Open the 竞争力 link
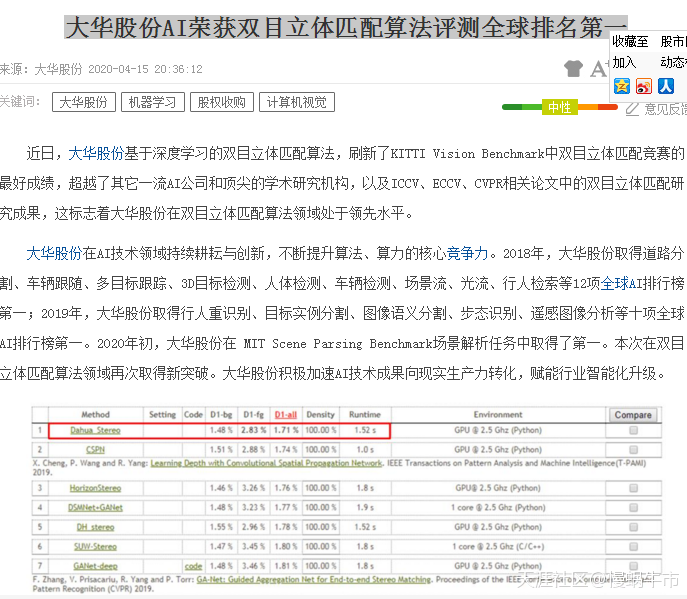687x599 pixels. [x=467, y=253]
